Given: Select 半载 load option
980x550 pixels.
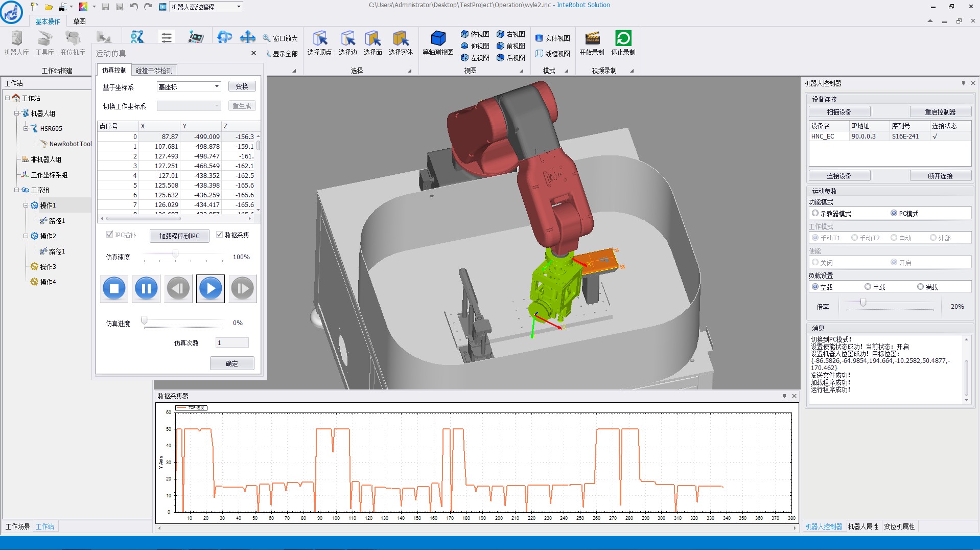Looking at the screenshot, I should coord(868,287).
